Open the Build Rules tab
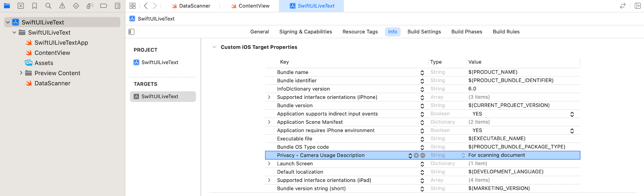This screenshot has height=196, width=644. 506,32
